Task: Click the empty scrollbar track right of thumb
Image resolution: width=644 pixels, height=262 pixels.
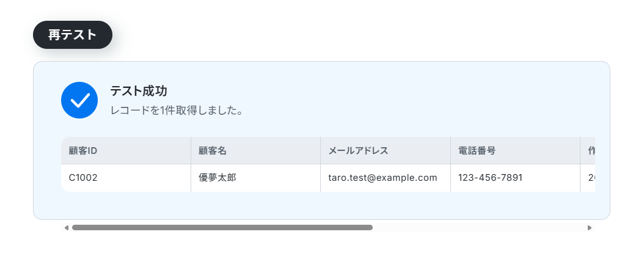Action: click(x=479, y=228)
